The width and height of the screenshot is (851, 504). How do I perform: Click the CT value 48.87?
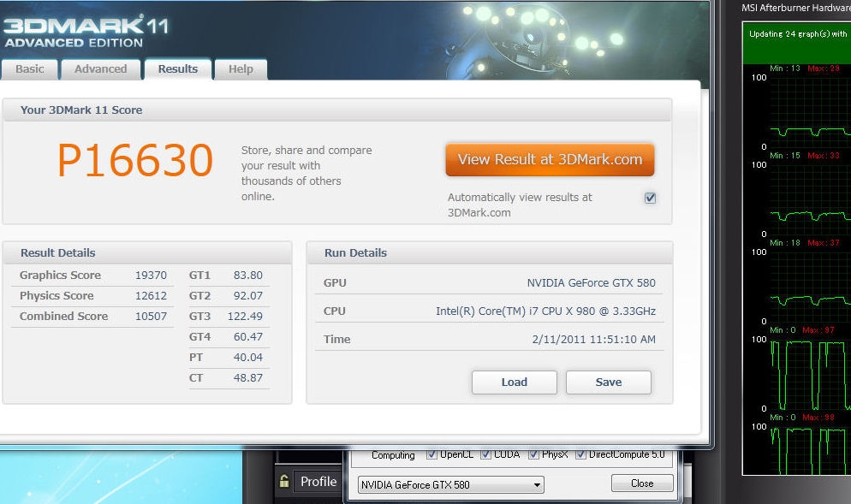click(x=247, y=378)
